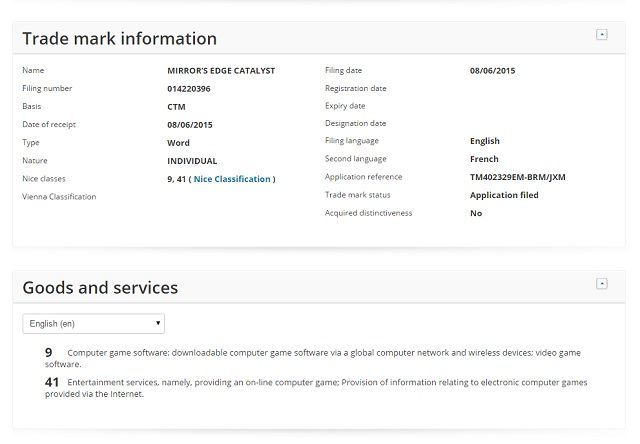
Task: Click the Expiry date label
Action: point(345,106)
